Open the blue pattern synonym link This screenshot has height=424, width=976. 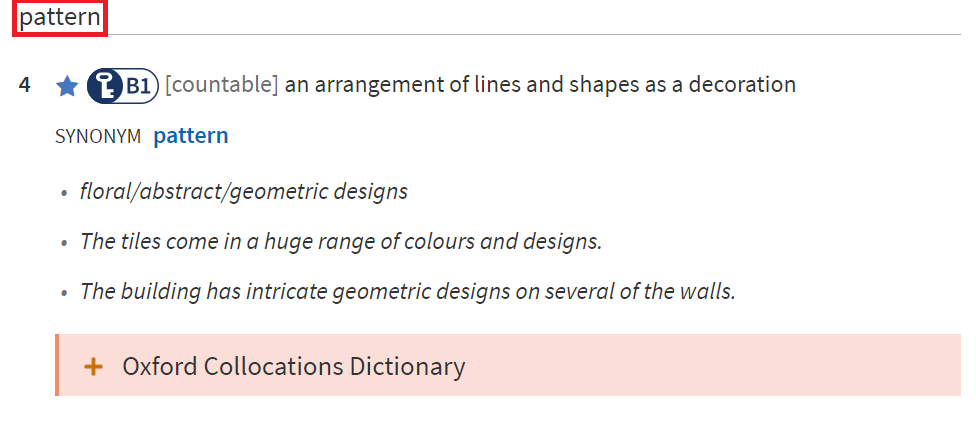click(190, 136)
